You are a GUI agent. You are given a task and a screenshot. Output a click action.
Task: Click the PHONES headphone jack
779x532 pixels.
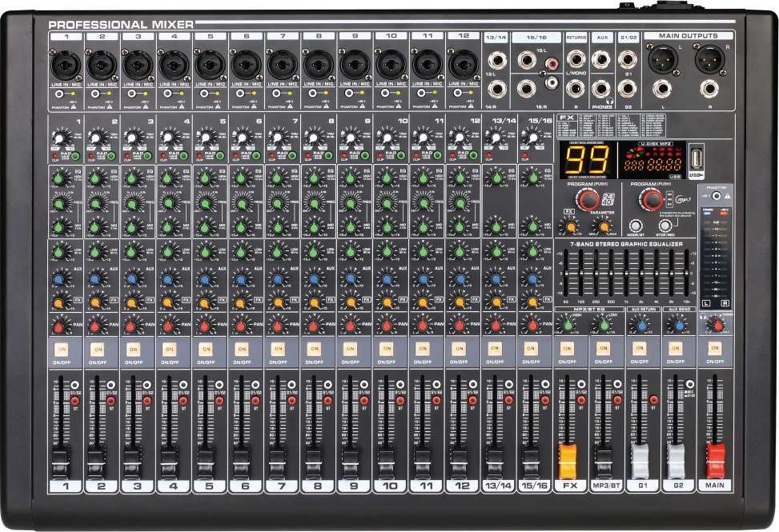coord(600,88)
